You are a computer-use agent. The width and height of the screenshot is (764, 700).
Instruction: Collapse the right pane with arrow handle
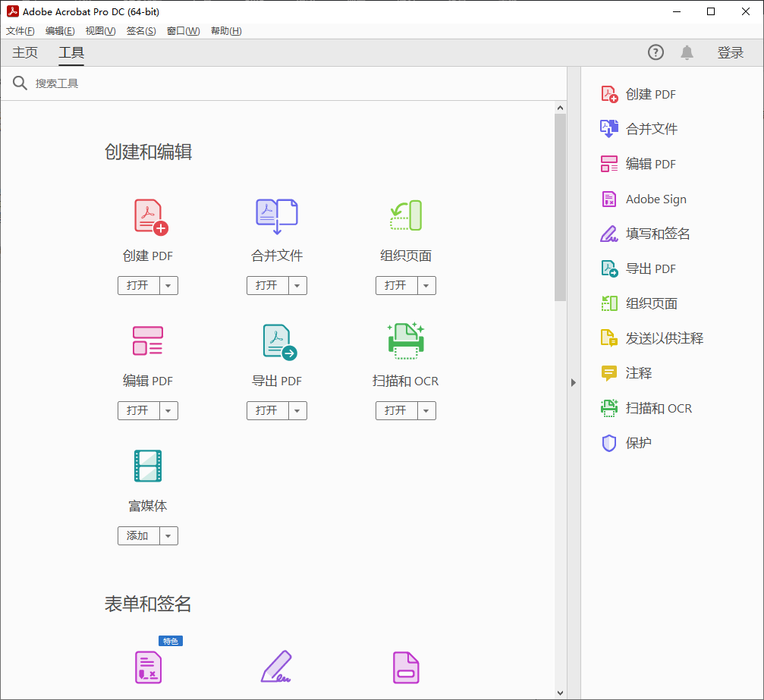[574, 383]
